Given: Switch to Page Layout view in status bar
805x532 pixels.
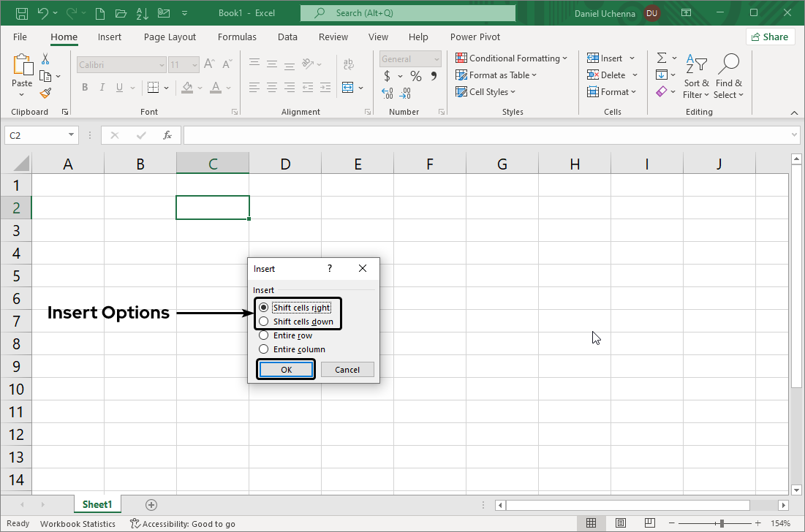Looking at the screenshot, I should 620,523.
